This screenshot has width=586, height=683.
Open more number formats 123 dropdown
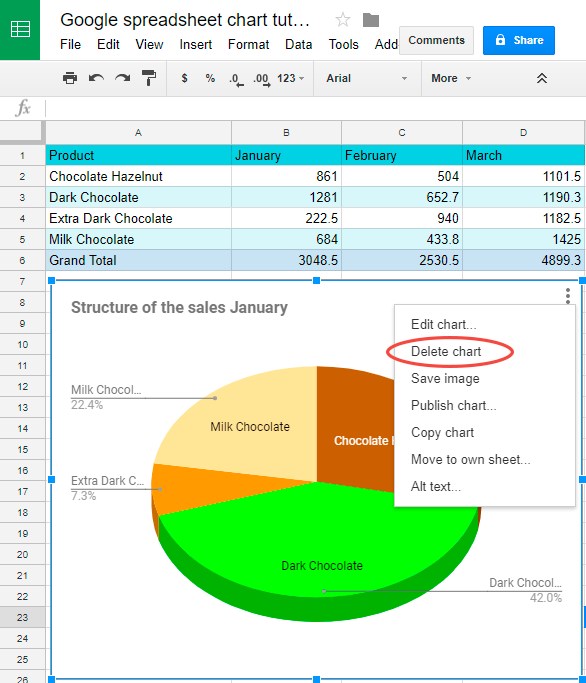tap(291, 78)
